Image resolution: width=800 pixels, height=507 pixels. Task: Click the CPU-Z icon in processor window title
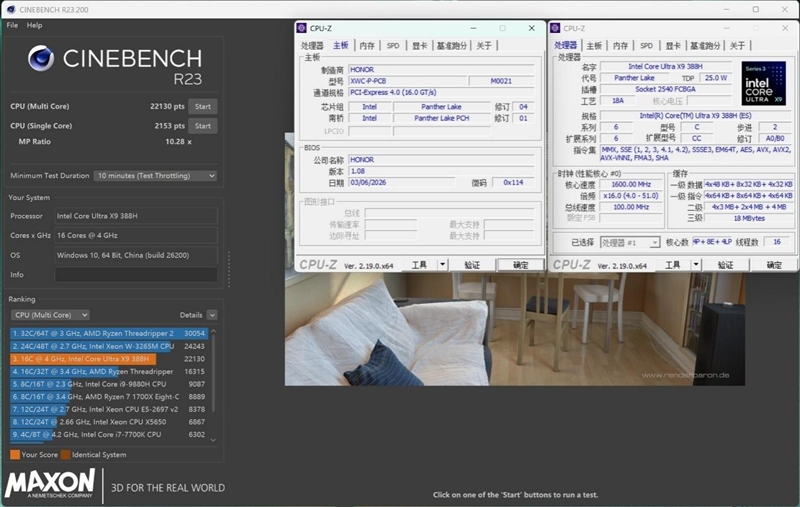point(555,28)
